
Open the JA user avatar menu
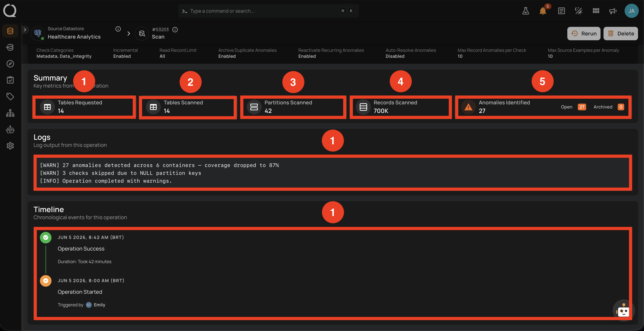pyautogui.click(x=631, y=11)
